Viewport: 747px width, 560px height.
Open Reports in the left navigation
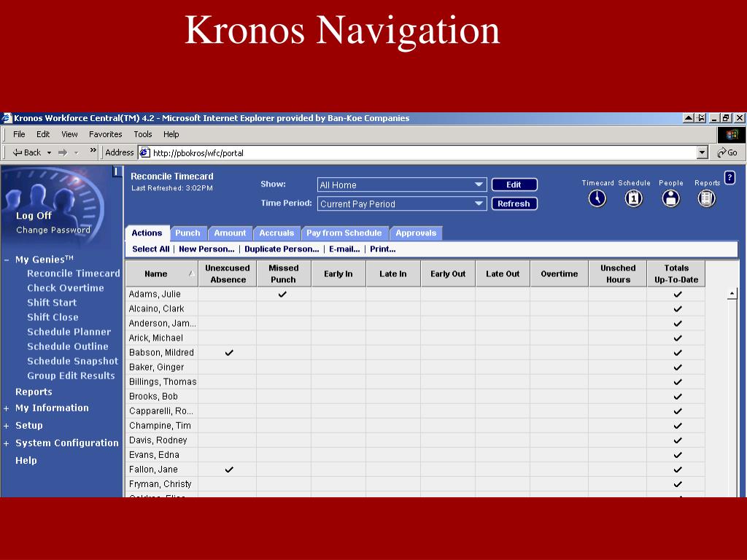coord(34,392)
